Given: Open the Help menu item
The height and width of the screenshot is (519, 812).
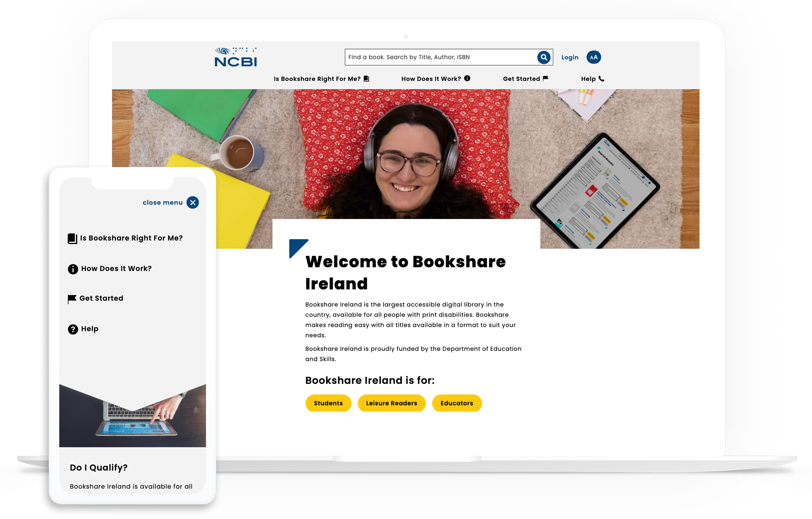Looking at the screenshot, I should [592, 79].
